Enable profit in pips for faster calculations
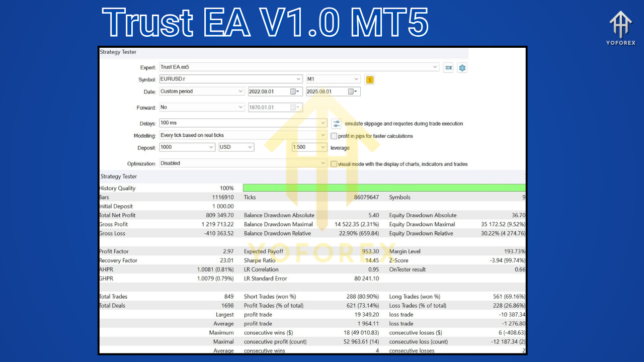The image size is (644, 362). pos(334,136)
